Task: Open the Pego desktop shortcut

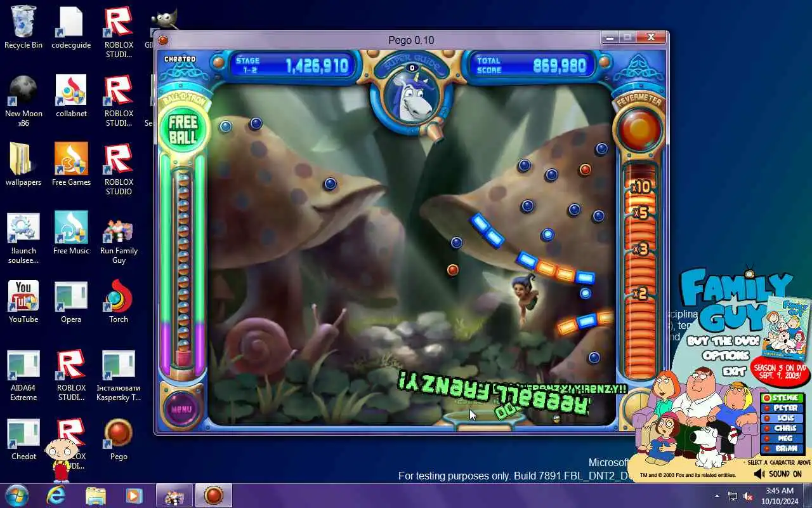Action: [119, 439]
